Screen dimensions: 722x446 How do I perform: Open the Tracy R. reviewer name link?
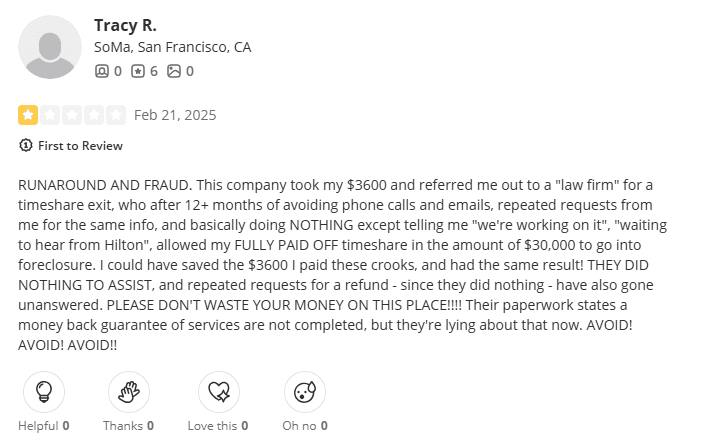pos(124,24)
